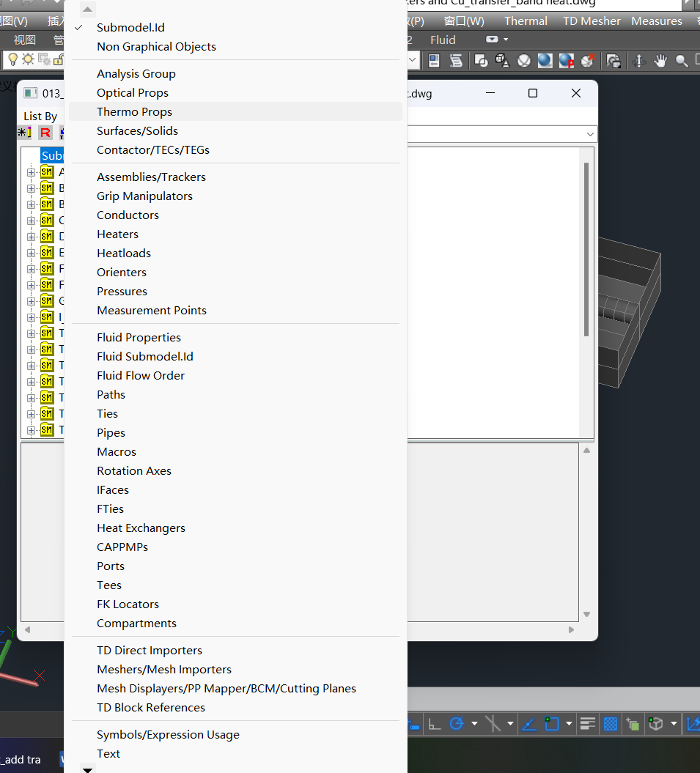Screen dimensions: 700x773
Task: Click the scroll-shaped script toolbar icon
Action: click(x=456, y=61)
